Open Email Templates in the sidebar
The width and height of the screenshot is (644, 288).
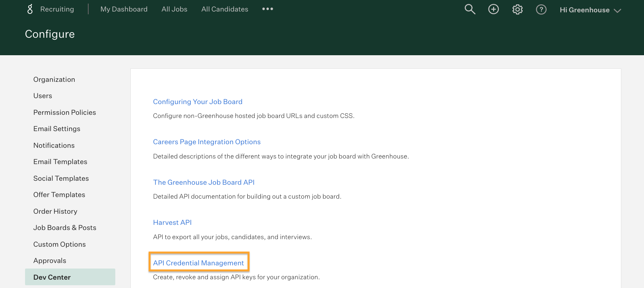click(60, 162)
